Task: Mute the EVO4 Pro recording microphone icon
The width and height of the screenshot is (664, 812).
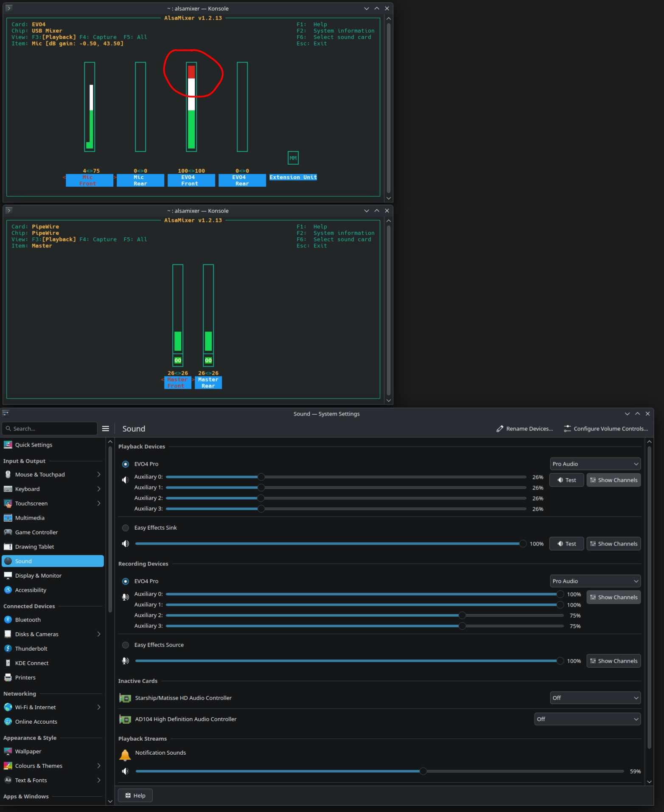Action: coord(125,597)
